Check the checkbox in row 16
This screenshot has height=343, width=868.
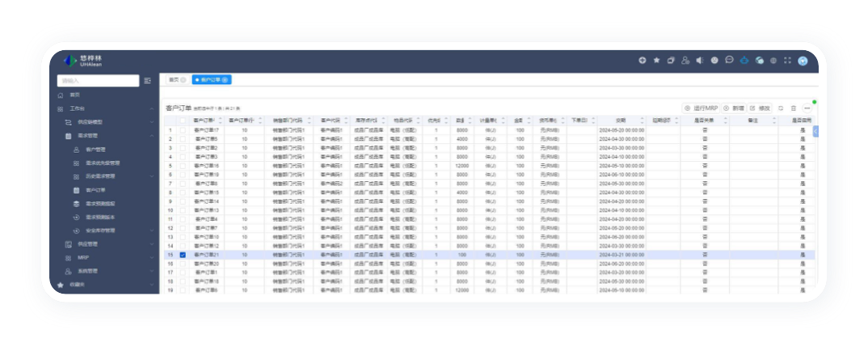pyautogui.click(x=183, y=264)
